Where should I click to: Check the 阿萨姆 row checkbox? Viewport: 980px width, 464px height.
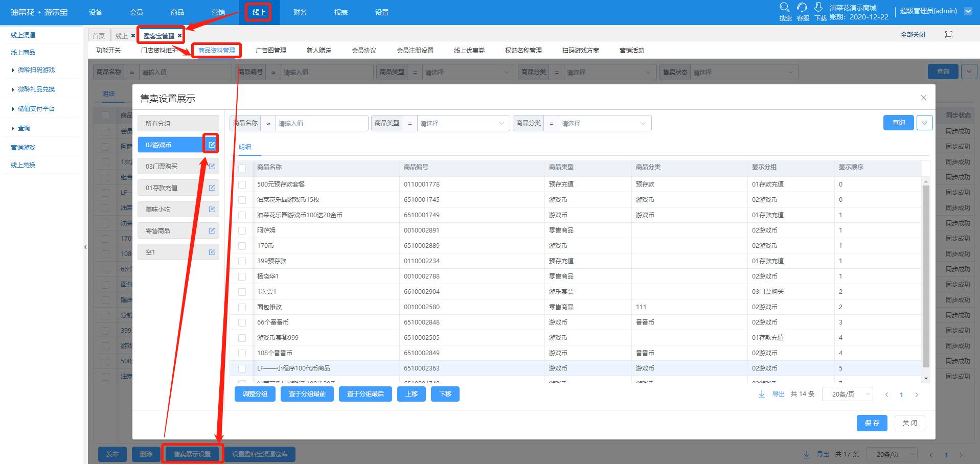242,230
